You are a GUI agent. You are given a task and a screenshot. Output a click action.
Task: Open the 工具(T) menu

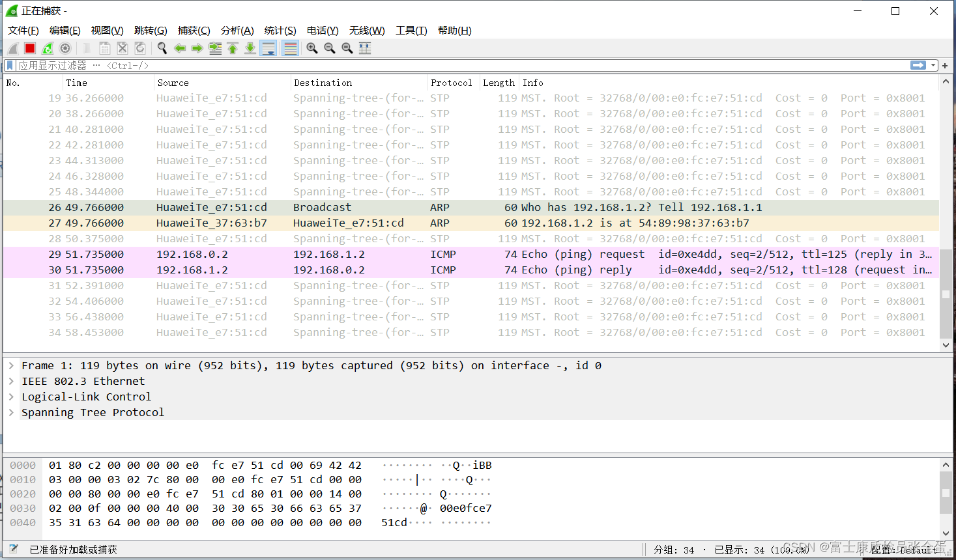point(411,31)
